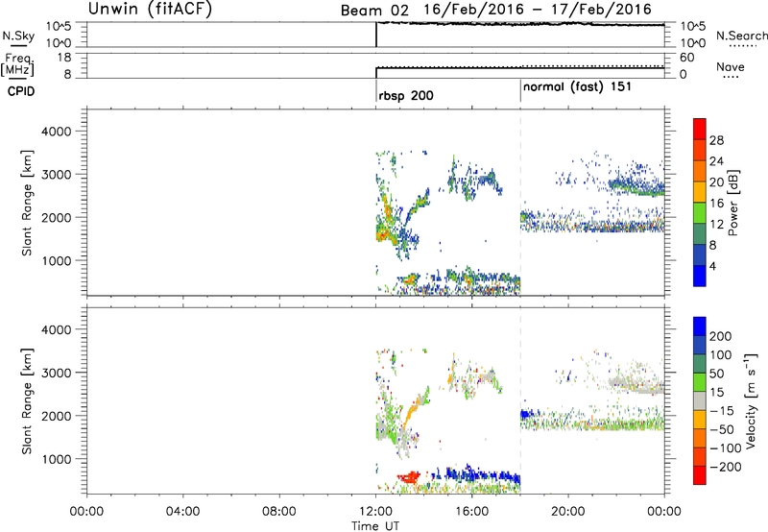Click the red negative-velocity patch near 13:30 UT
768x532 pixels.
coord(409,476)
